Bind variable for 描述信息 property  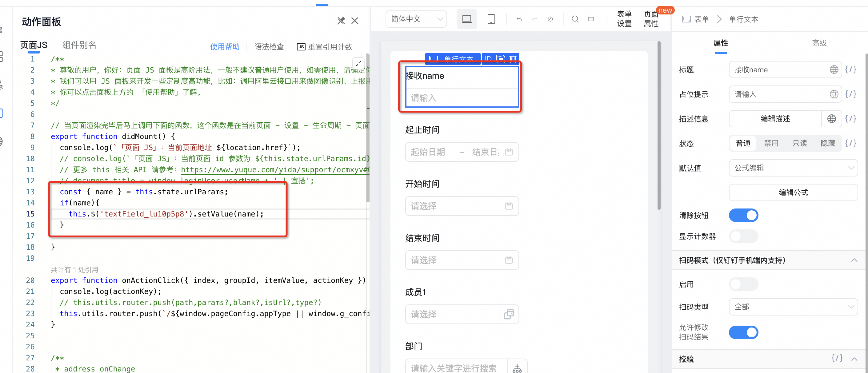pos(851,119)
